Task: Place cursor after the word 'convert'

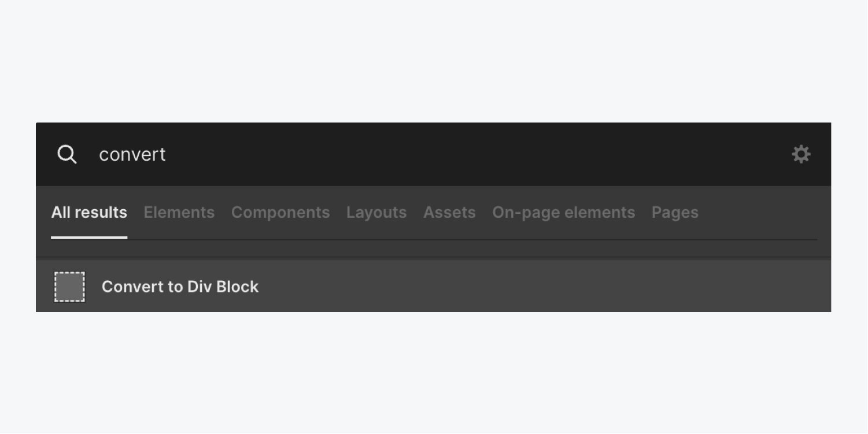Action: pyautogui.click(x=167, y=154)
